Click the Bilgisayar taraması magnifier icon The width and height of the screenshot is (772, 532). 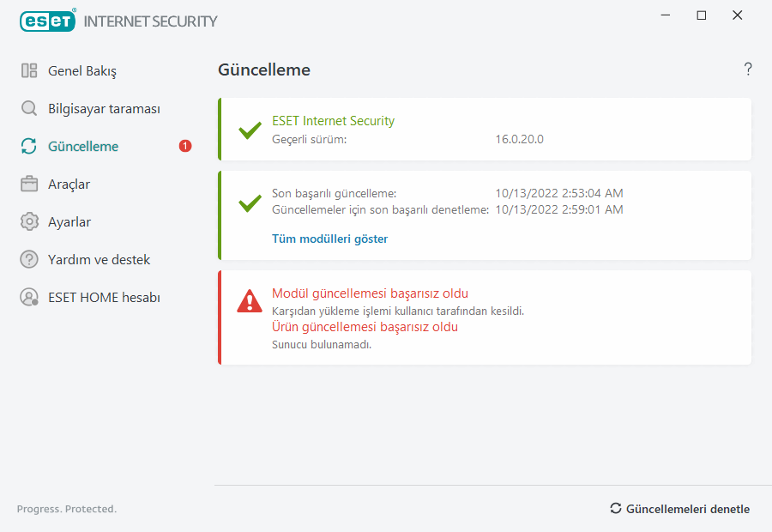(29, 109)
